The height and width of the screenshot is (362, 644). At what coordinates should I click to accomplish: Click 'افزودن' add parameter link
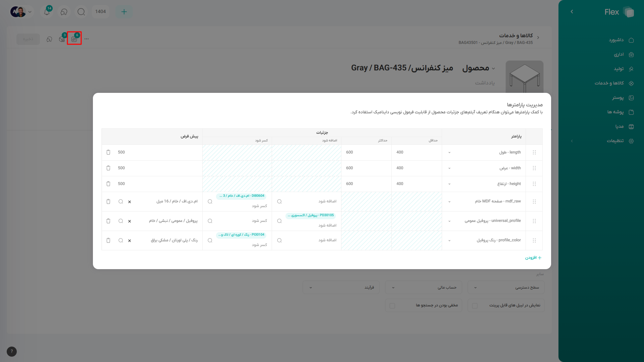533,258
